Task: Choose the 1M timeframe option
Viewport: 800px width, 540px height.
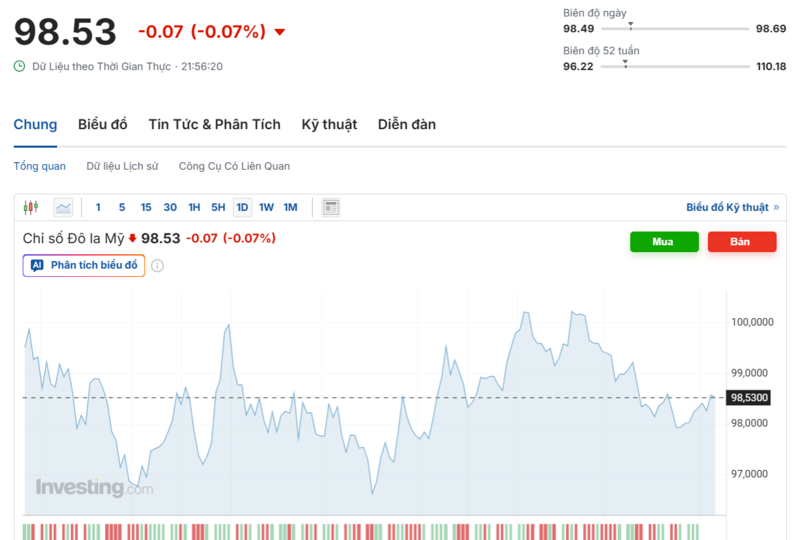Action: coord(290,207)
